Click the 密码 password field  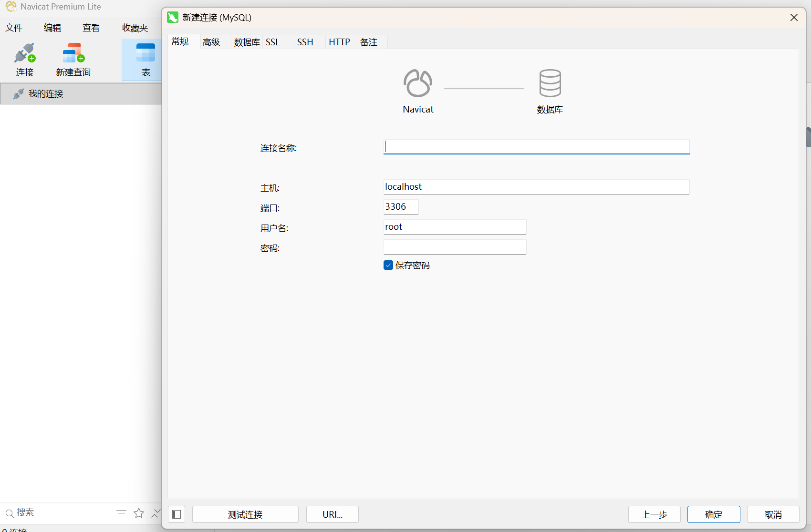pyautogui.click(x=455, y=247)
